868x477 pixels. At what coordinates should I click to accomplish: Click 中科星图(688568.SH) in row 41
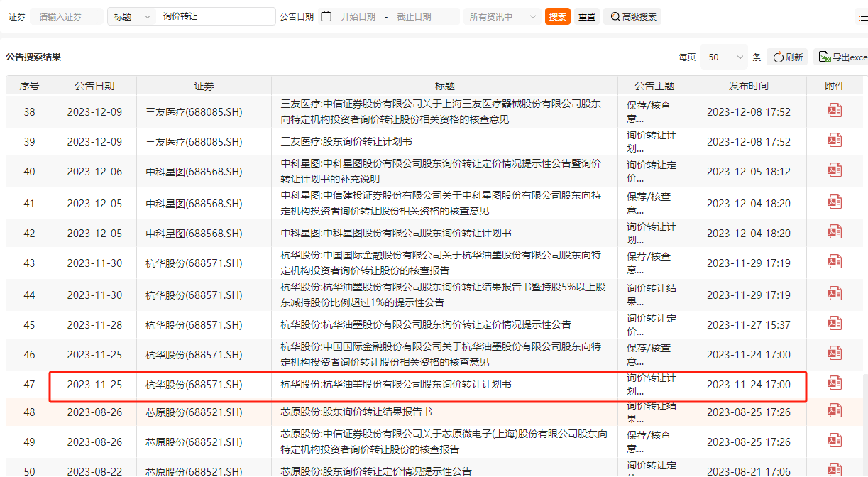pos(194,203)
